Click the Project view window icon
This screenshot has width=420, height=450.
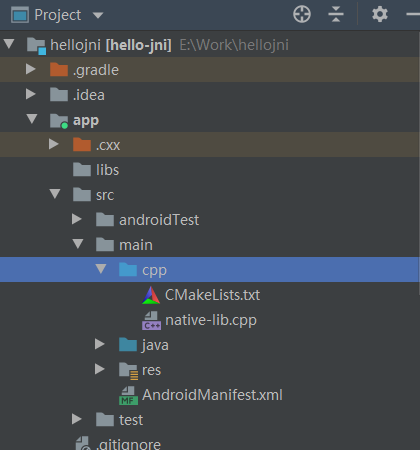click(x=20, y=15)
